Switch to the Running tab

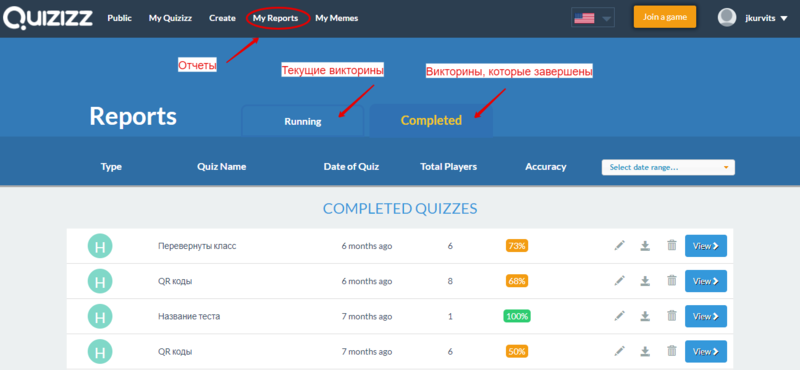click(303, 121)
